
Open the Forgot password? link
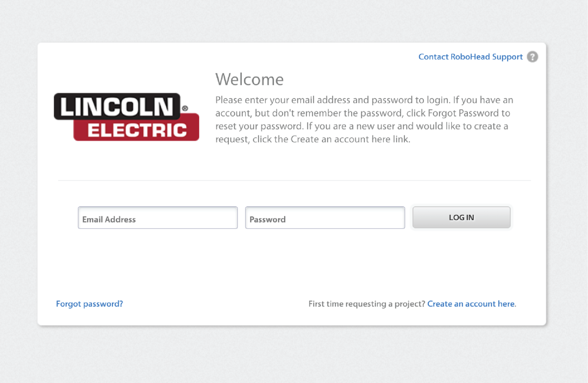[89, 304]
